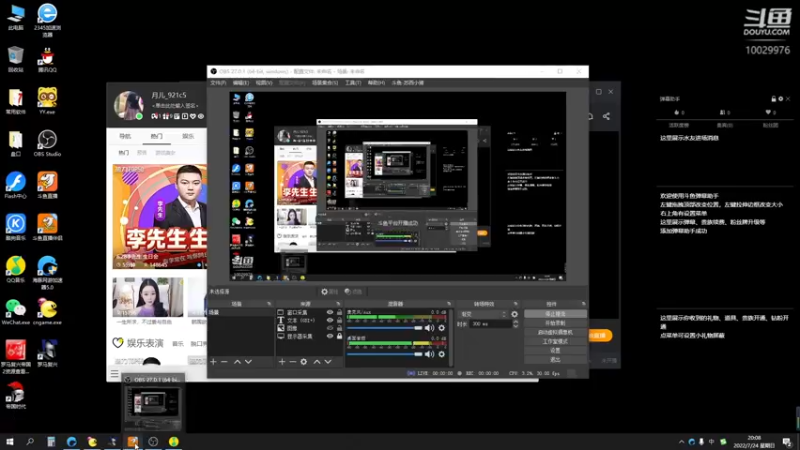Move scene down in Scenes panel
800x450 pixels.
(x=248, y=362)
